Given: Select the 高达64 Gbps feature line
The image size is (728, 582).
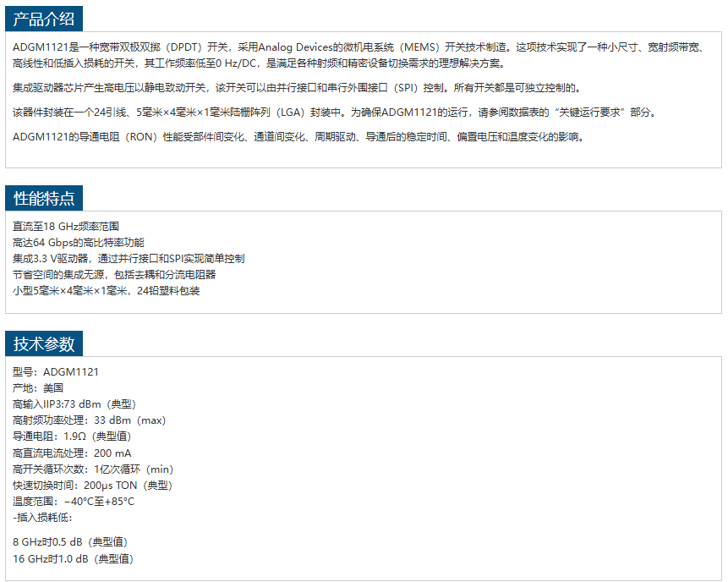Looking at the screenshot, I should pyautogui.click(x=72, y=243).
